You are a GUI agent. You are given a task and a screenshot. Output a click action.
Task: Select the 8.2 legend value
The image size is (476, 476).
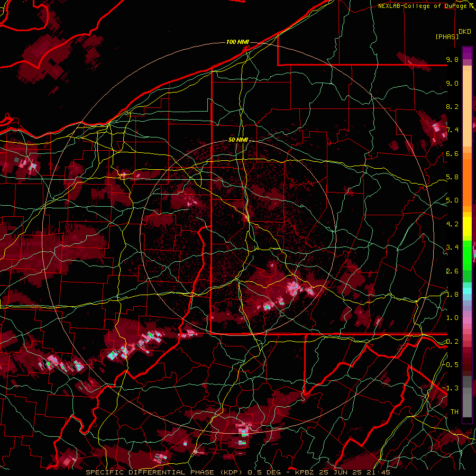click(x=452, y=106)
